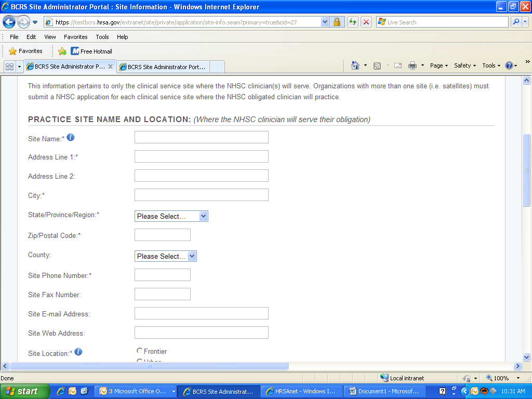Click the Print icon
Viewport: 532px width, 399px height.
click(412, 65)
